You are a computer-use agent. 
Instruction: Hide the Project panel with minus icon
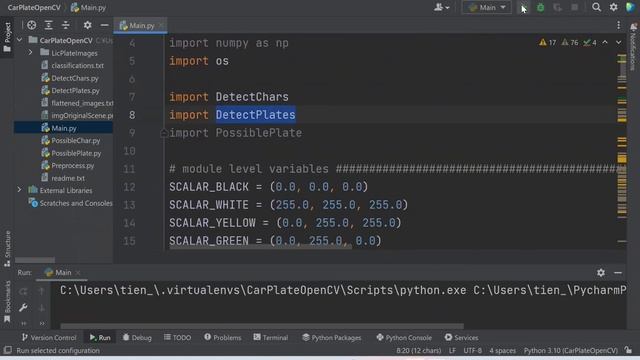[x=104, y=25]
